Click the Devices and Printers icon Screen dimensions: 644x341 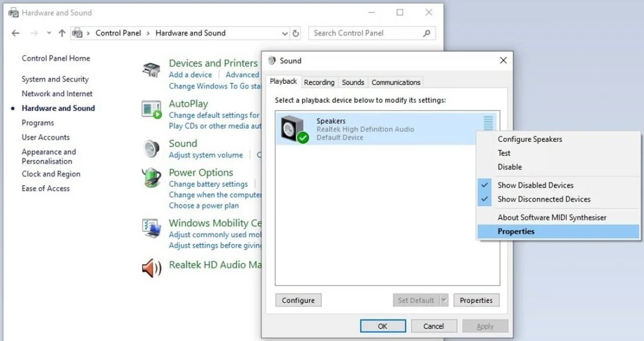pos(151,70)
